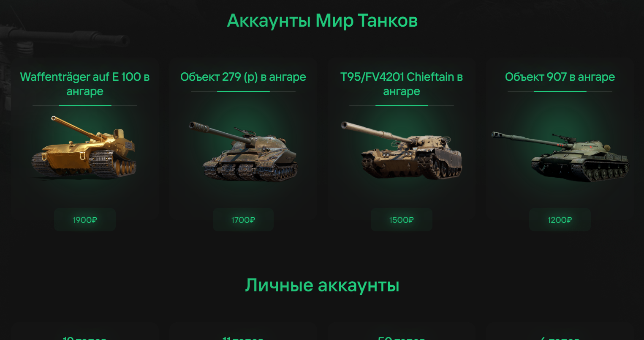Image resolution: width=644 pixels, height=340 pixels.
Task: Select the Объект 907 в ангаре title
Action: pos(560,77)
